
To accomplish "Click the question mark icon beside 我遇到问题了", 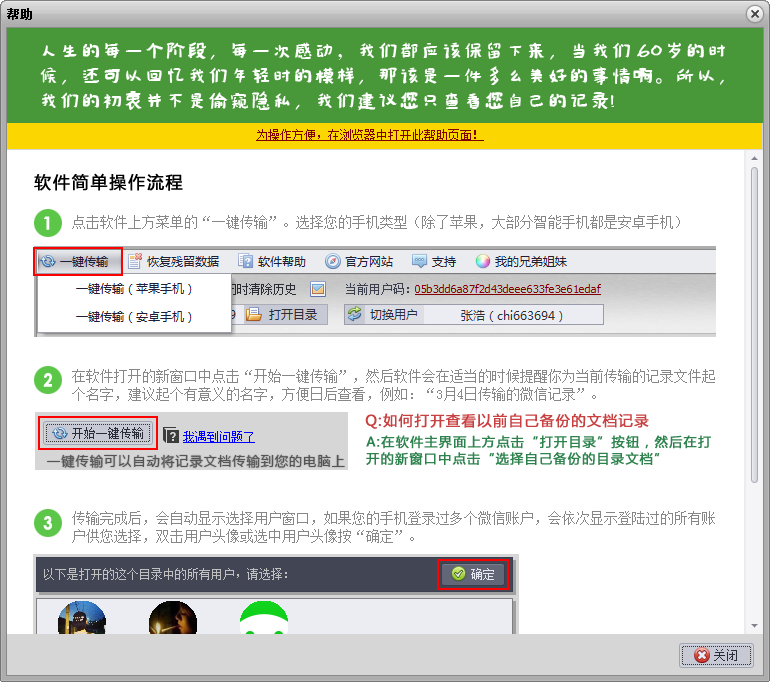I will [x=171, y=435].
